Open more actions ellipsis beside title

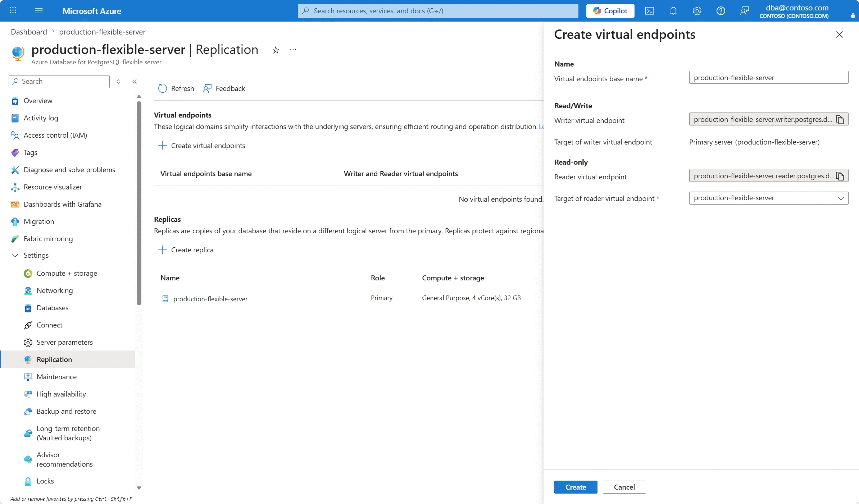pos(293,50)
